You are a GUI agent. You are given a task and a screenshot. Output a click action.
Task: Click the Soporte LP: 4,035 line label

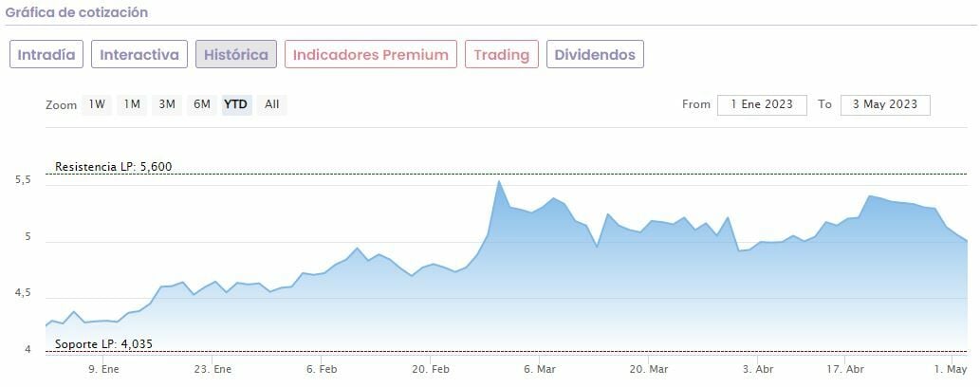coord(103,343)
